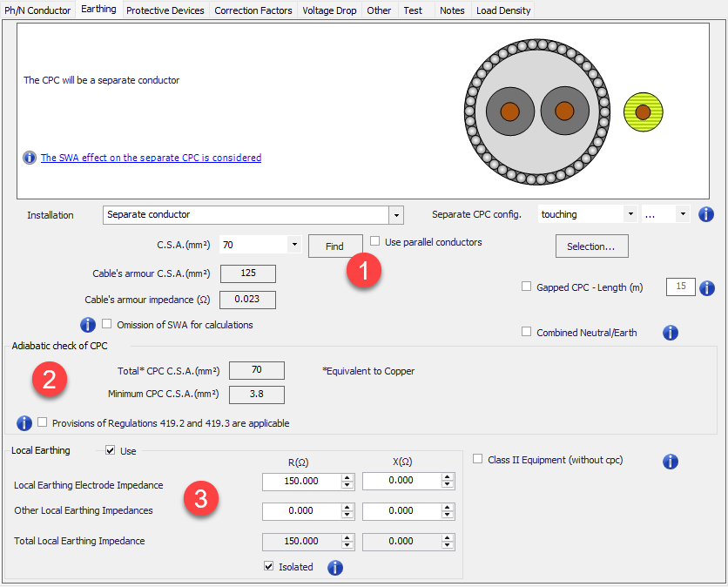Click info icon beside Regulations 419.2 checkbox
Viewport: 728px width, 587px height.
(25, 423)
